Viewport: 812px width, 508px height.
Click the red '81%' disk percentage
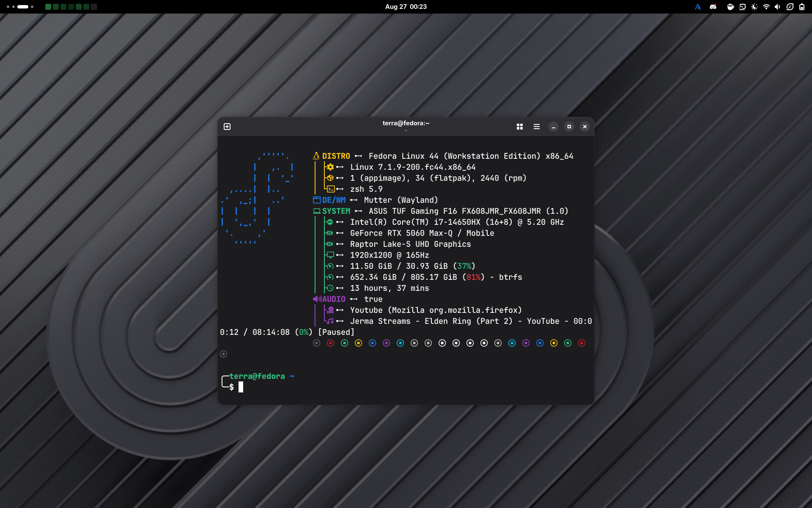(474, 277)
